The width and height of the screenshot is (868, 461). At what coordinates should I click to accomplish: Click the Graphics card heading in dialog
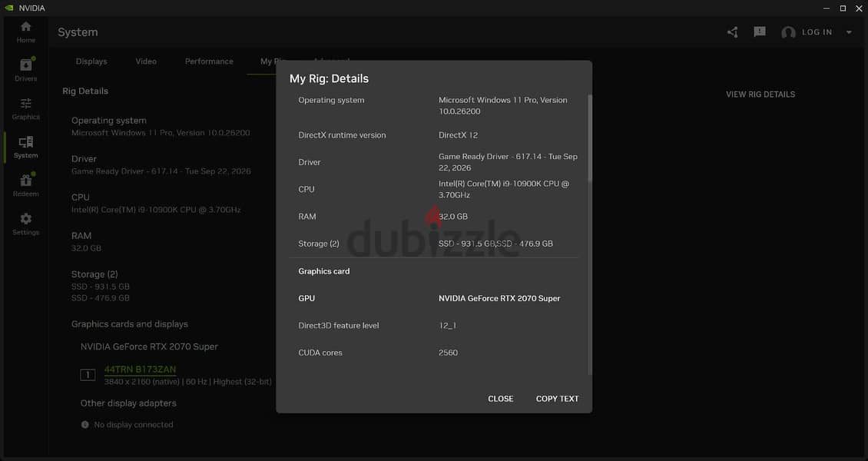(324, 271)
